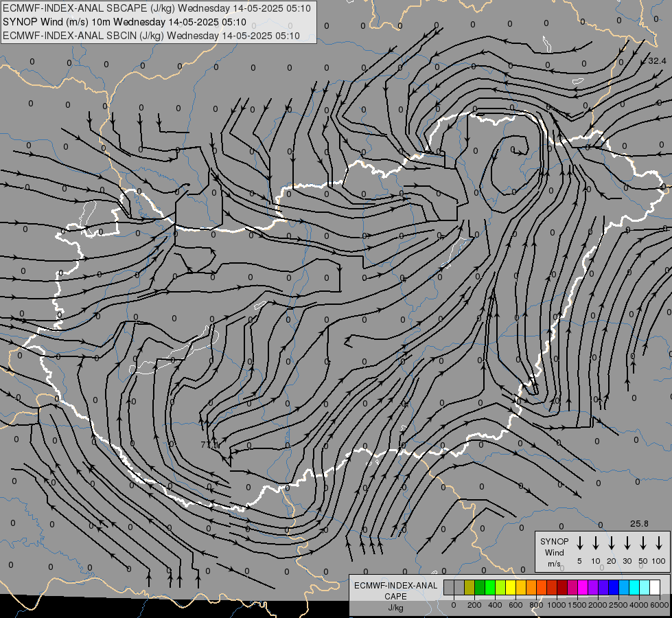
Task: Click the 32.4 value on the map
Action: pos(657,61)
